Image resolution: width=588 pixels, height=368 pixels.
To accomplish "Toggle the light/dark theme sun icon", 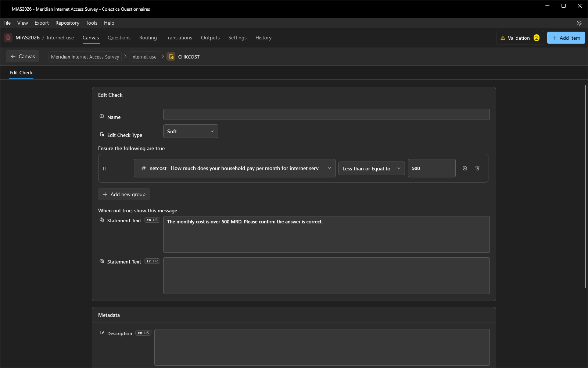I will click(579, 23).
